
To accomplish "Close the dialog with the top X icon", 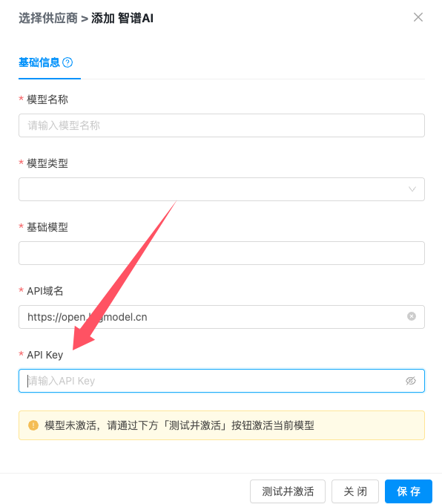I will click(x=418, y=17).
